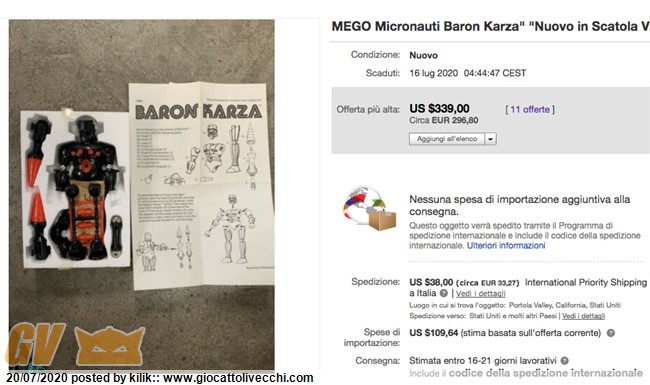Click the 'Nuovo' condition value
Viewport: 650px width, 385px height.
point(424,55)
